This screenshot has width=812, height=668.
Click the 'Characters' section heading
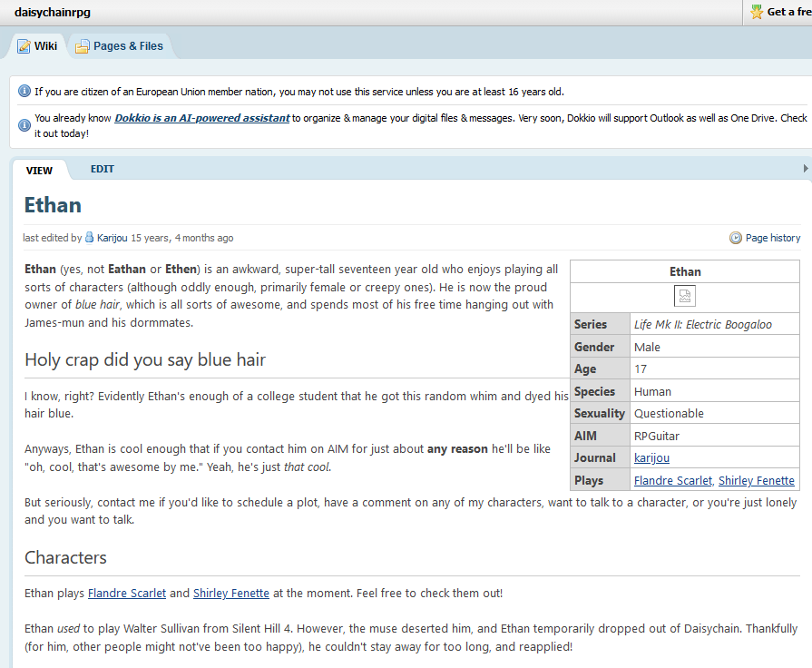(65, 557)
